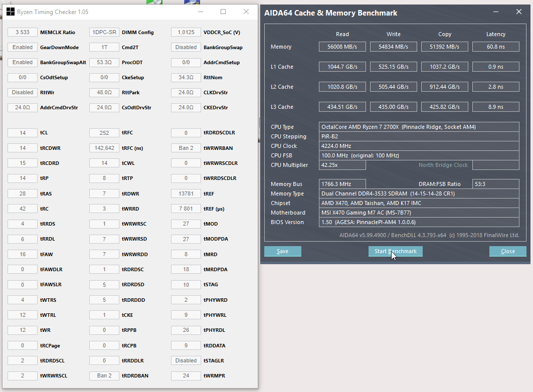Click tREF value 13781
The image size is (533, 392).
[186, 193]
